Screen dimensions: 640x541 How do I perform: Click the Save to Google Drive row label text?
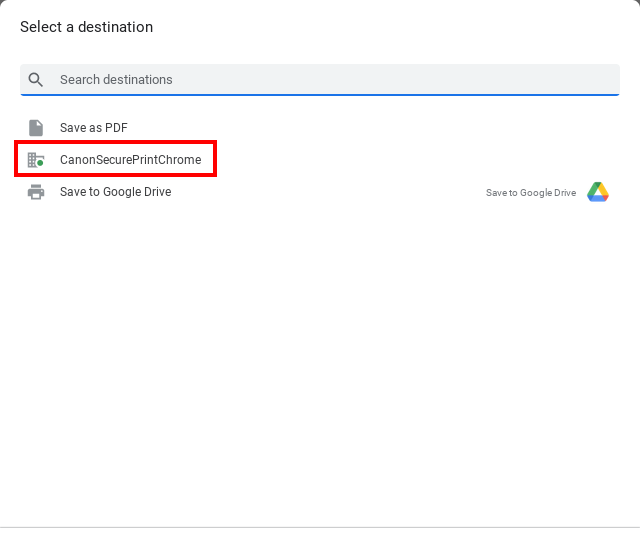coord(116,192)
